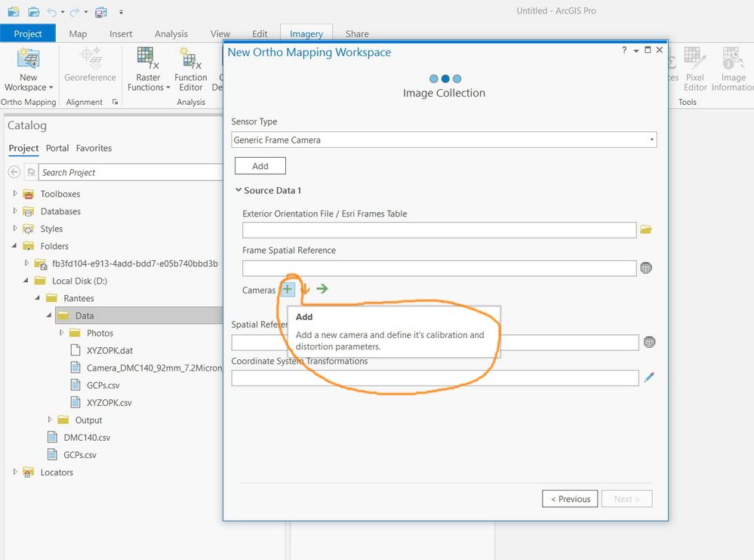Viewport: 754px width, 560px height.
Task: Switch to the View ribbon tab
Action: coord(220,34)
